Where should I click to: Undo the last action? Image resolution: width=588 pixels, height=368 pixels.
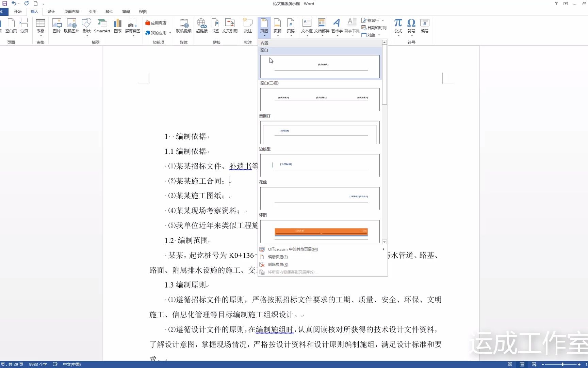[x=14, y=3]
